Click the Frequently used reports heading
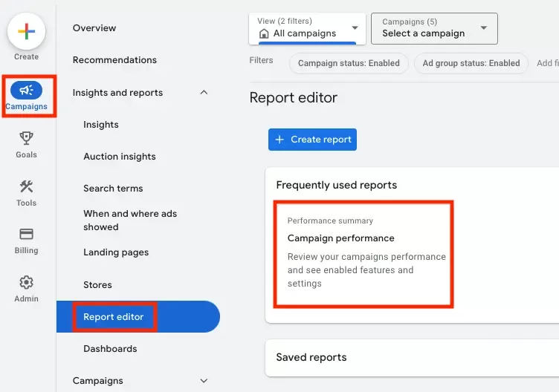Image resolution: width=559 pixels, height=392 pixels. 336,185
